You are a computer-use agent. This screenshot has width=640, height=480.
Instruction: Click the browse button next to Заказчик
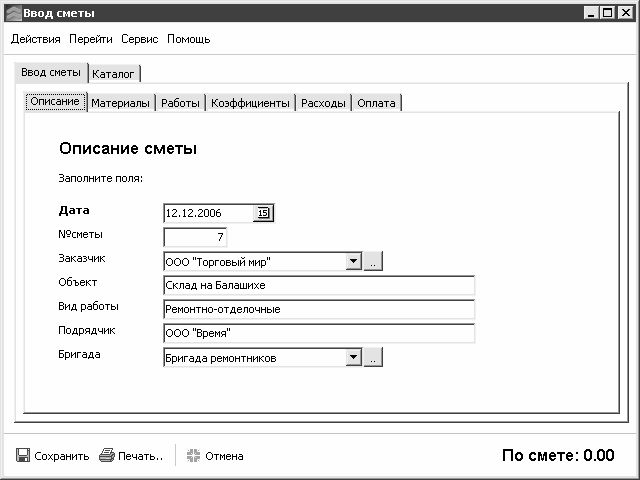(373, 261)
